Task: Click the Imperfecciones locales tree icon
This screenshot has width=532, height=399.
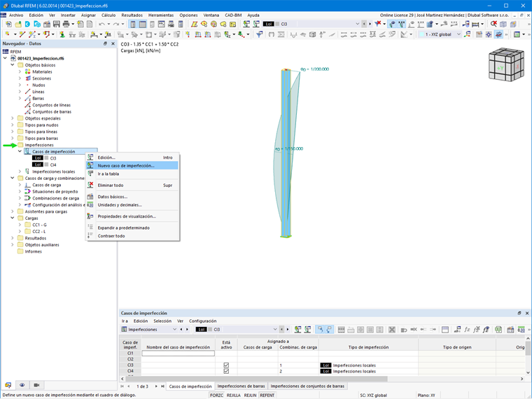Action: point(28,171)
